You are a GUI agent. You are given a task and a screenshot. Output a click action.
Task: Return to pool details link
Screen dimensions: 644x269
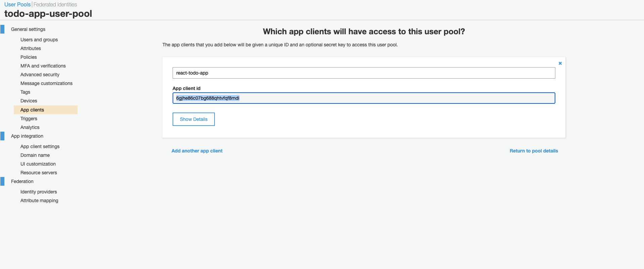point(534,151)
